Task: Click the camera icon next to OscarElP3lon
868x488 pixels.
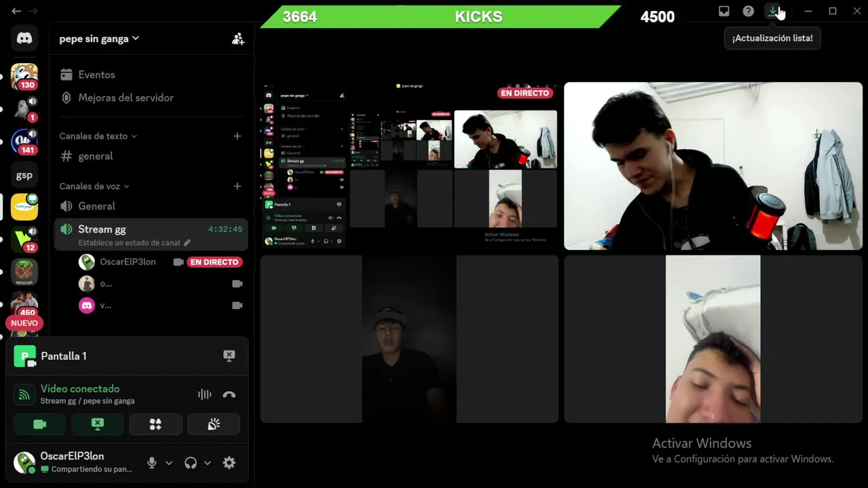Action: (178, 262)
